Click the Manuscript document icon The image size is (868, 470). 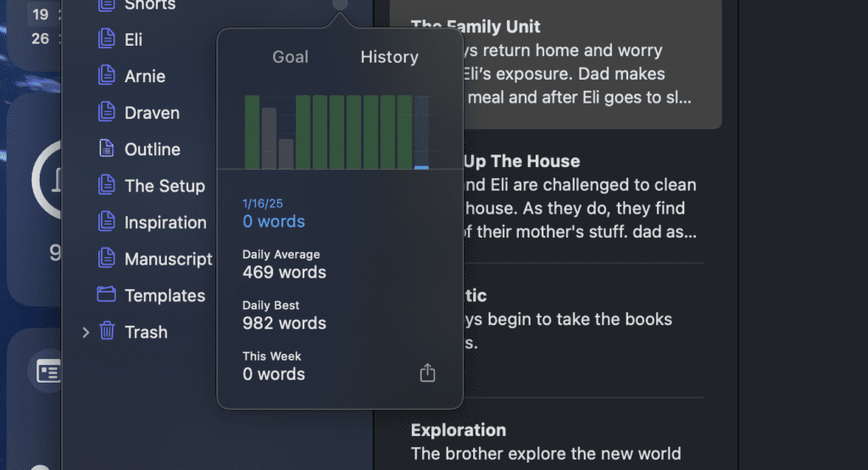106,258
